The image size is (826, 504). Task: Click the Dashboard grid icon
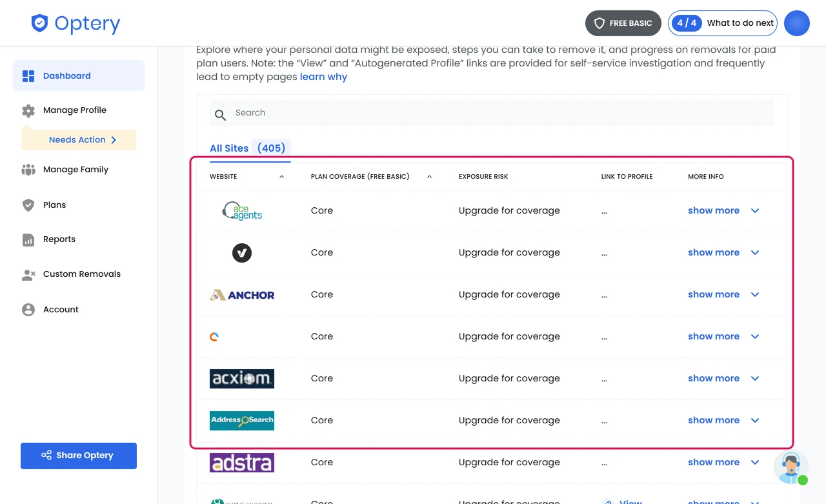click(28, 76)
